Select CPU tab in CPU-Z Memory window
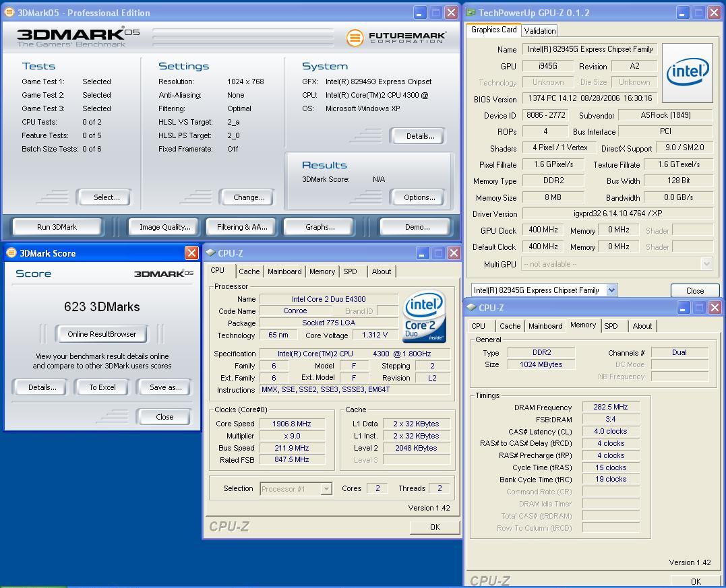 coord(479,326)
